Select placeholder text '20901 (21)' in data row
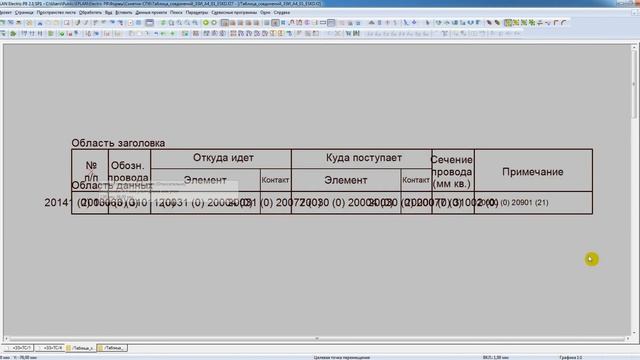 (x=530, y=203)
